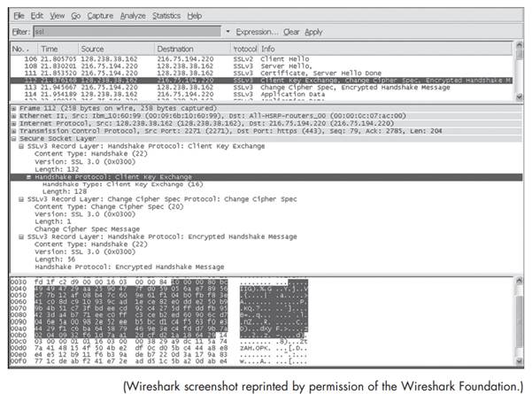Screen dimensions: 532x394
Task: Sort packets by the Destination column
Action: 193,49
